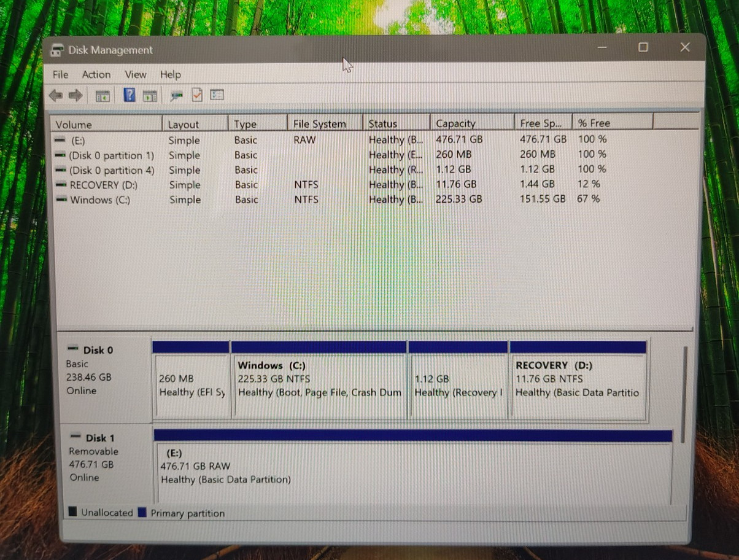This screenshot has height=560, width=739.
Task: Click the Back arrow toolbar icon
Action: (x=56, y=95)
